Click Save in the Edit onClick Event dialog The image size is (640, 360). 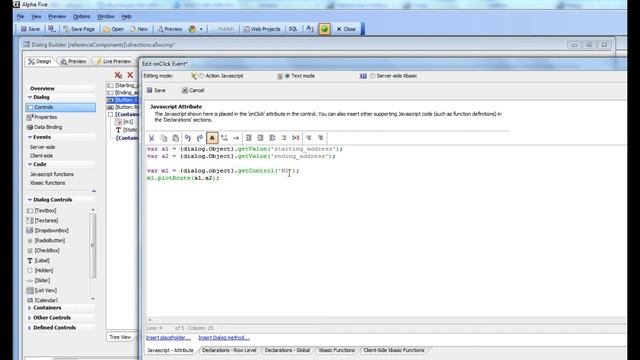coord(156,90)
